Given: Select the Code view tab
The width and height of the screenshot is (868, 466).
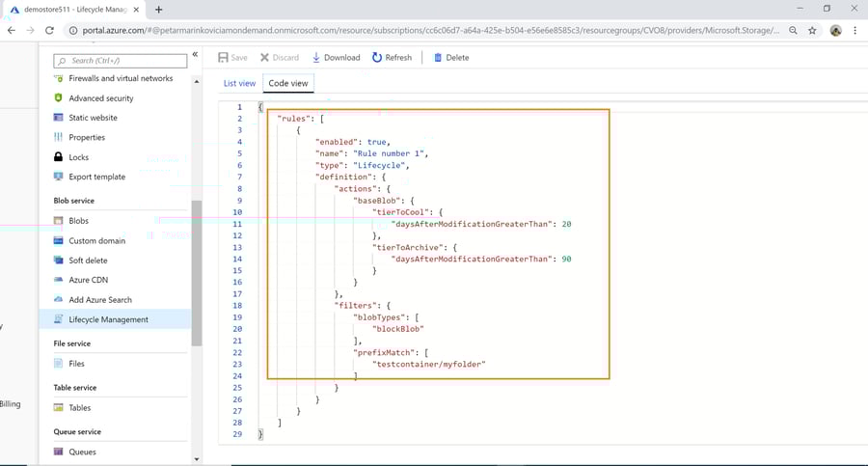Looking at the screenshot, I should (288, 84).
